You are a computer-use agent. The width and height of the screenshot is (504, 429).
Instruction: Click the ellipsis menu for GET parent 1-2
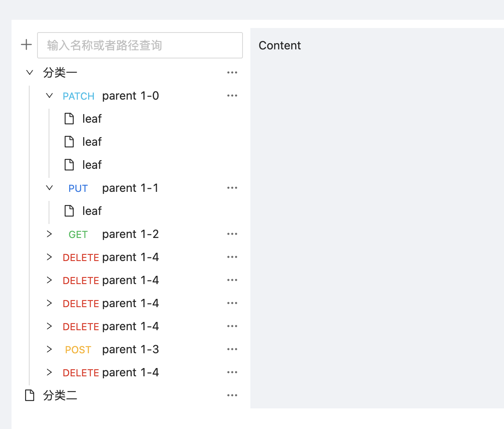pos(232,233)
